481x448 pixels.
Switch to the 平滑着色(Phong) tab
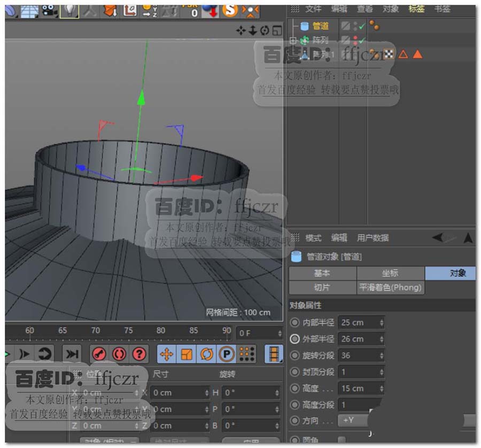[391, 288]
